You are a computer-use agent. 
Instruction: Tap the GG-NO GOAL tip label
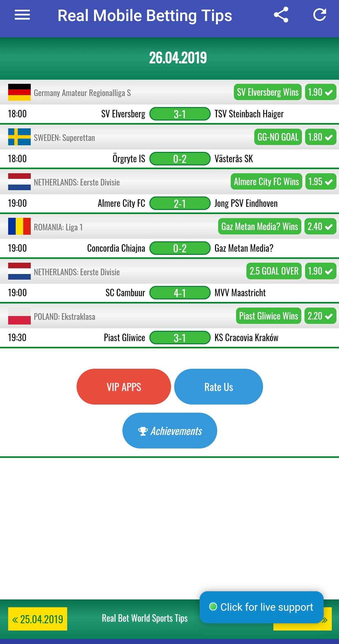278,137
